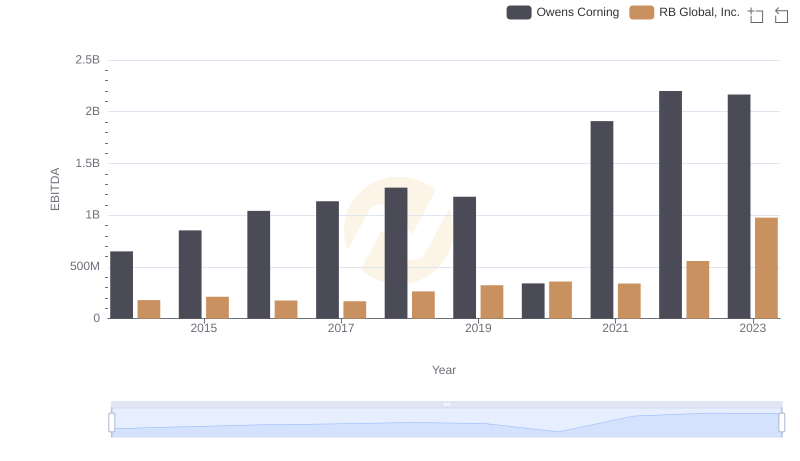
Task: Click the Owens Corning bar for 2020
Action: point(533,301)
